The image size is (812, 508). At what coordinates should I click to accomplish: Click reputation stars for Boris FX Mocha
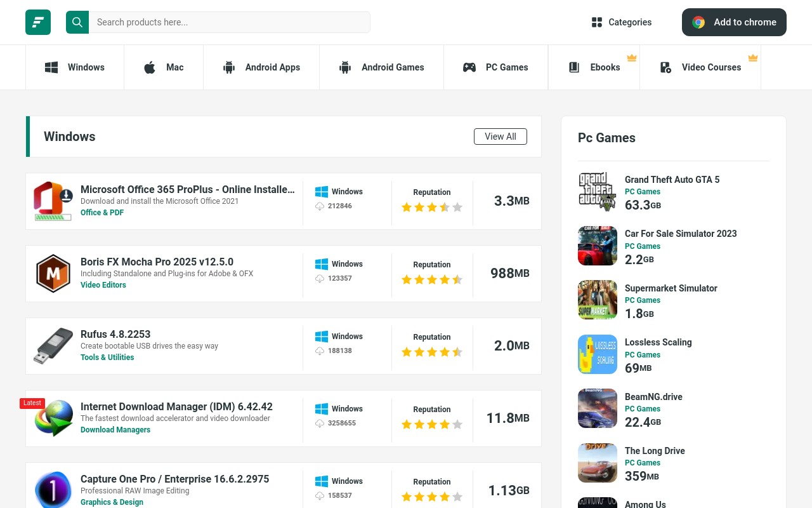[x=432, y=279]
